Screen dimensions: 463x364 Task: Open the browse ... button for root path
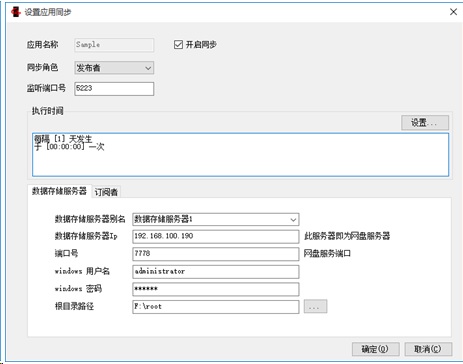click(x=315, y=307)
